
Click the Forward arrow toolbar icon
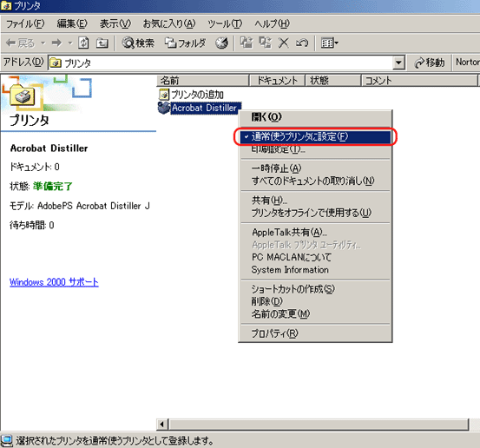coord(56,43)
